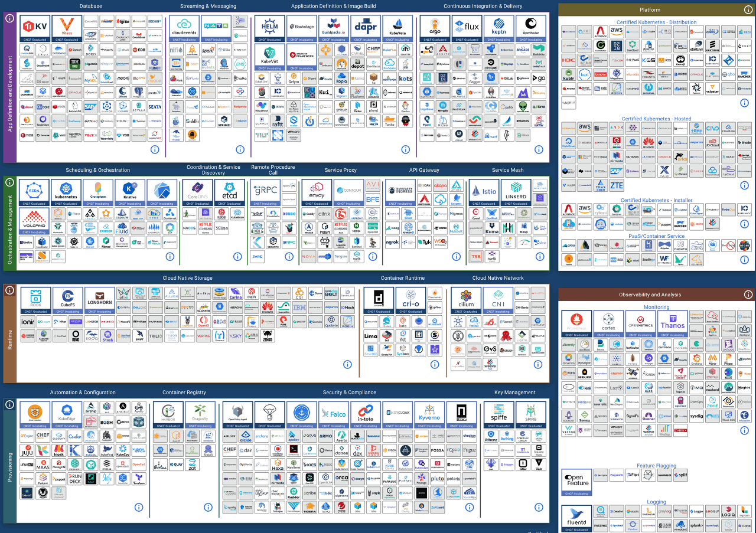
Task: Open the Prometheus project card
Action: tap(576, 324)
